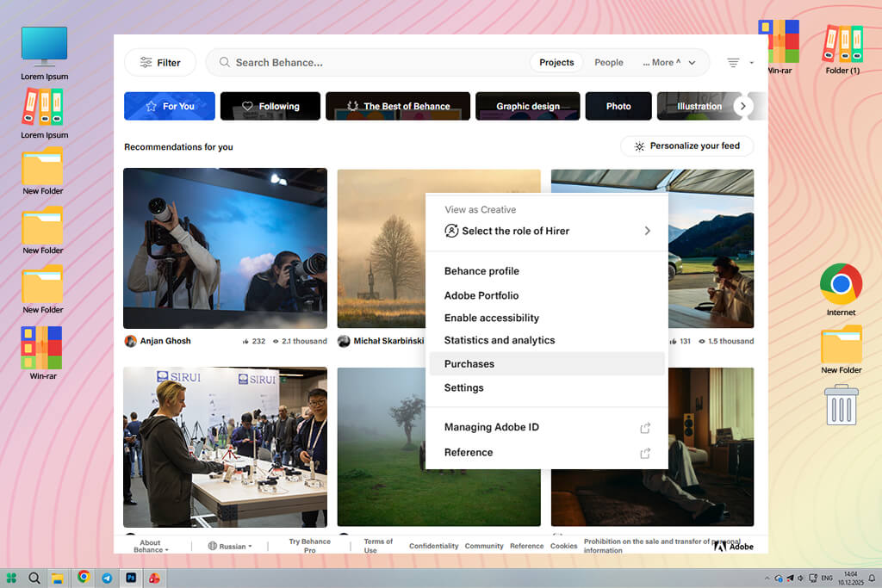
Task: Expand the small arrow beside sort icon
Action: (751, 63)
